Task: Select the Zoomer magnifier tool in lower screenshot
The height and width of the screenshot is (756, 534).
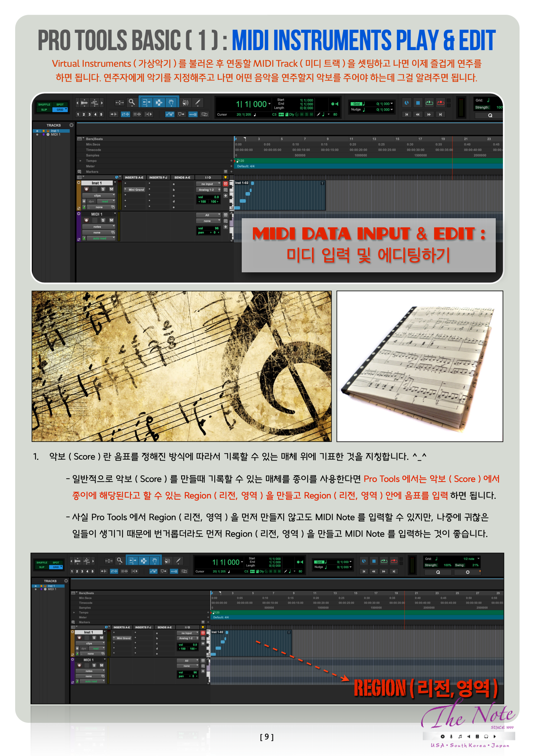Action: point(119,561)
